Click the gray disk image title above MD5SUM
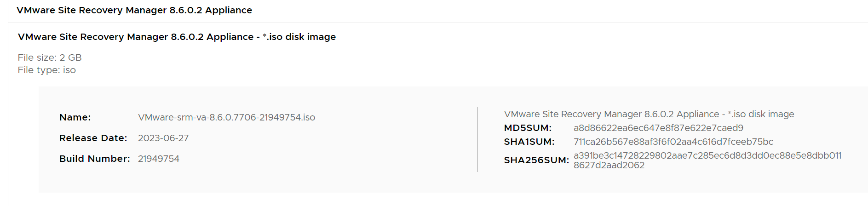868x206 pixels. pos(649,114)
